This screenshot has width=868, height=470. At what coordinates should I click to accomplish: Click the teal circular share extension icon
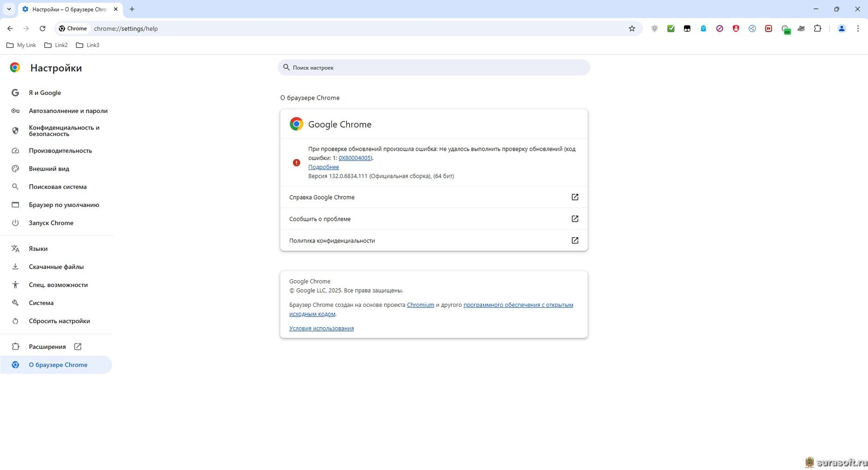click(x=752, y=29)
